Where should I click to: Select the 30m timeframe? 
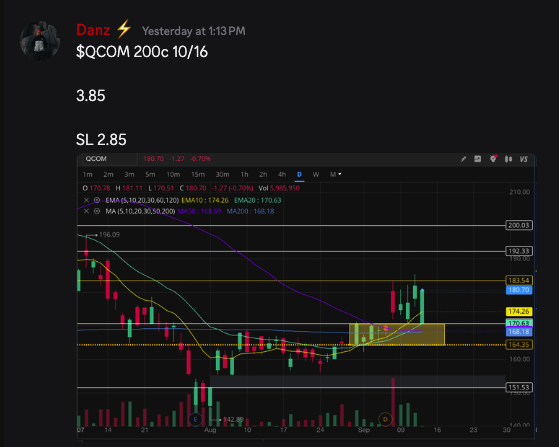(x=222, y=174)
